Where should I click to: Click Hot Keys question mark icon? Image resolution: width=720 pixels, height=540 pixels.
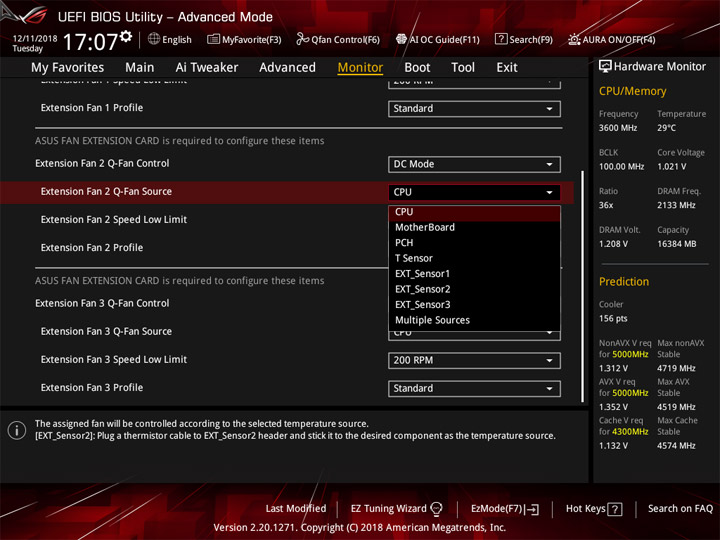(614, 509)
